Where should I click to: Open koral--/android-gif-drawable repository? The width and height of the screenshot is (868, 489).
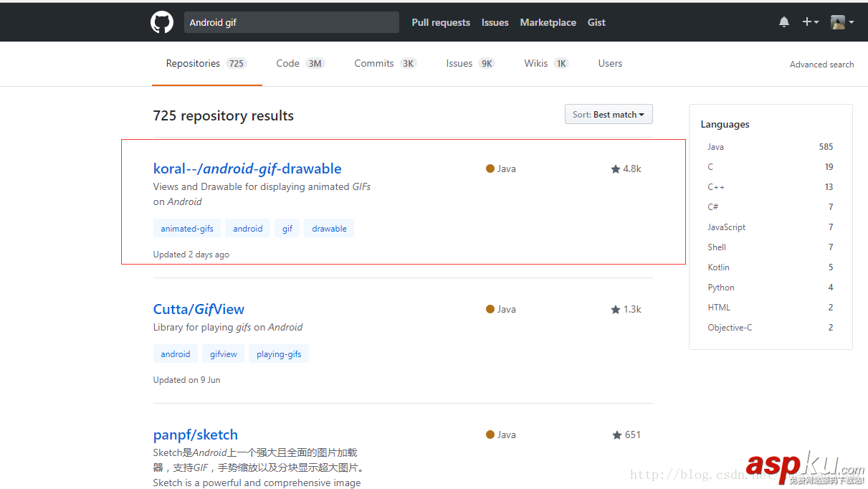click(247, 168)
